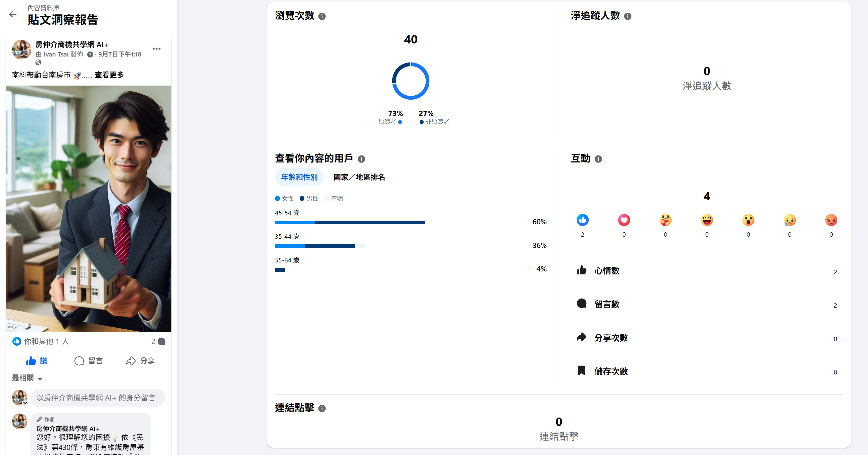
Task: Click the Wow surprised reaction icon
Action: pos(748,220)
